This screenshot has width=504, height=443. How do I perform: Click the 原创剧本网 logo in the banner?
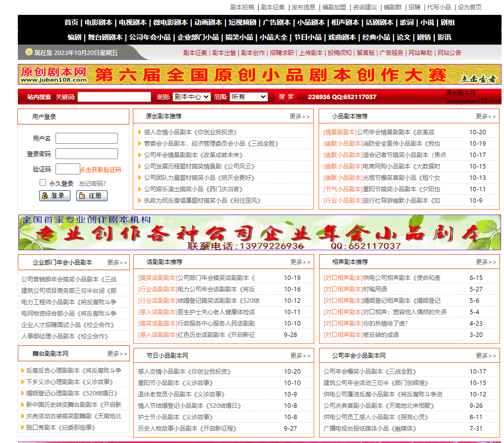(x=54, y=74)
